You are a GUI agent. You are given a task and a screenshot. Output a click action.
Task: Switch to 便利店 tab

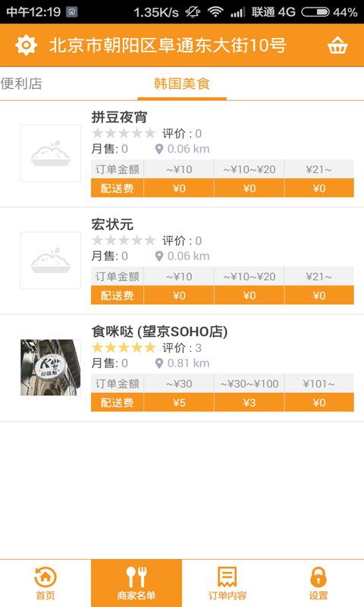click(21, 83)
